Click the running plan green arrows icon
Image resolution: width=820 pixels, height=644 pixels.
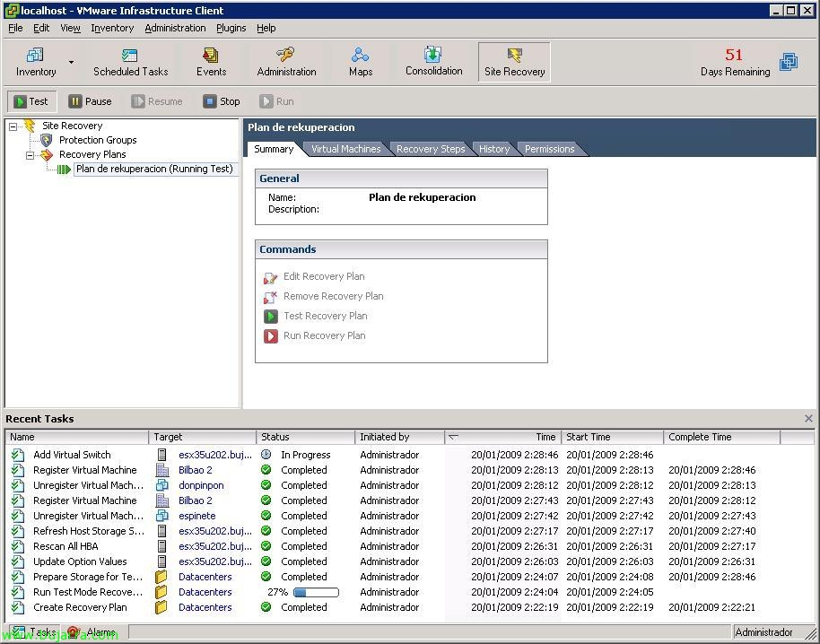pos(64,170)
